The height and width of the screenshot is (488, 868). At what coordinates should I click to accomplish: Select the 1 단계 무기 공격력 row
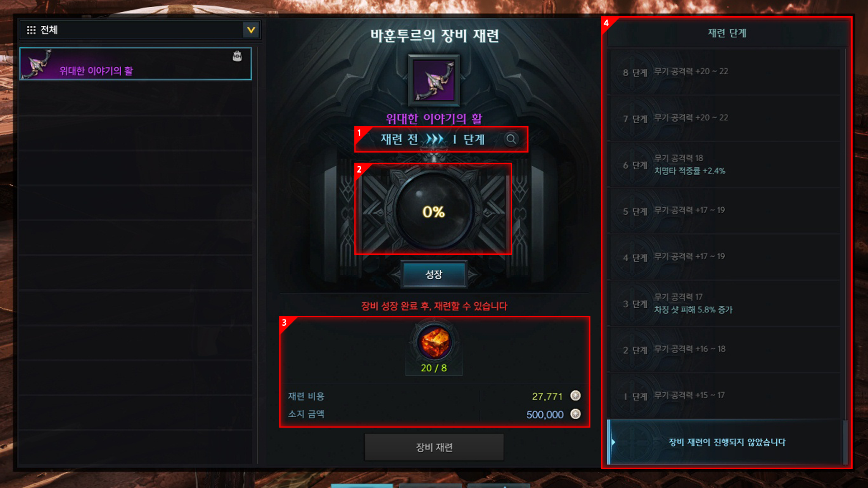tap(724, 396)
